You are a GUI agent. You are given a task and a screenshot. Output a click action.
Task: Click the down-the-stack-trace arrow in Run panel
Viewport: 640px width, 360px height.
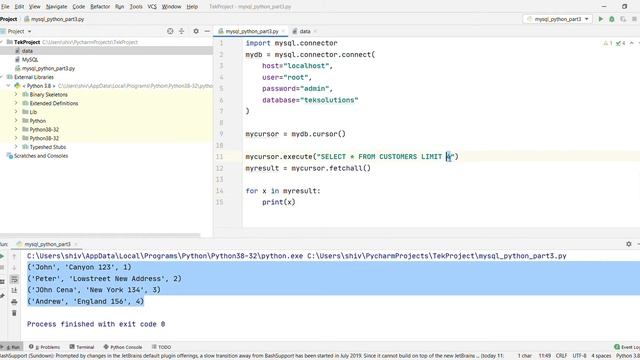pyautogui.click(x=14, y=268)
